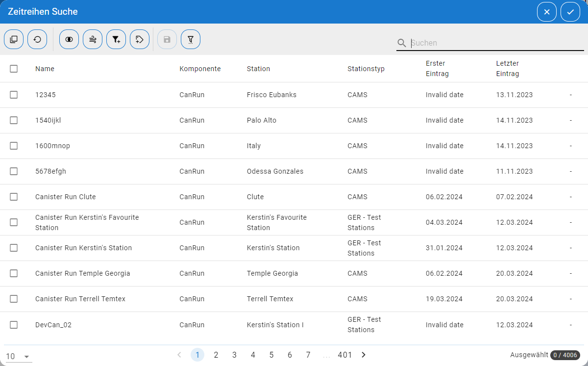
Task: Confirm selection with the checkmark button
Action: 570,12
